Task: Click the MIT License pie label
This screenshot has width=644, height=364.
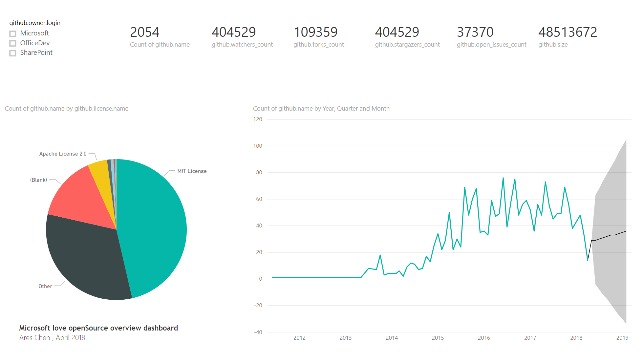Action: pos(192,171)
